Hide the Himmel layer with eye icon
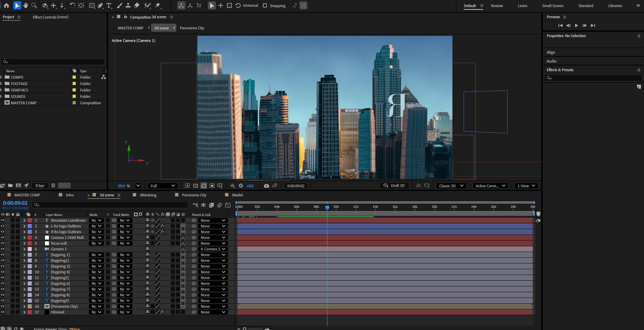This screenshot has height=330, width=644. [x=3, y=312]
